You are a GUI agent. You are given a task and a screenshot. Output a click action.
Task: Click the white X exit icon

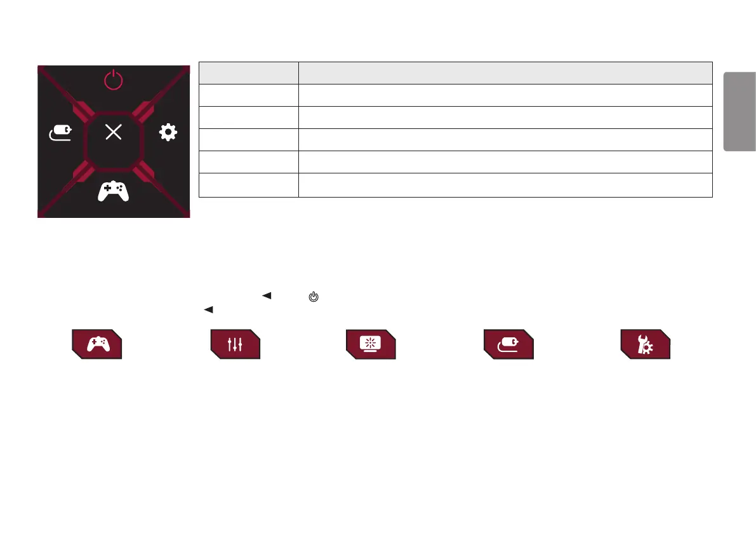pos(113,132)
